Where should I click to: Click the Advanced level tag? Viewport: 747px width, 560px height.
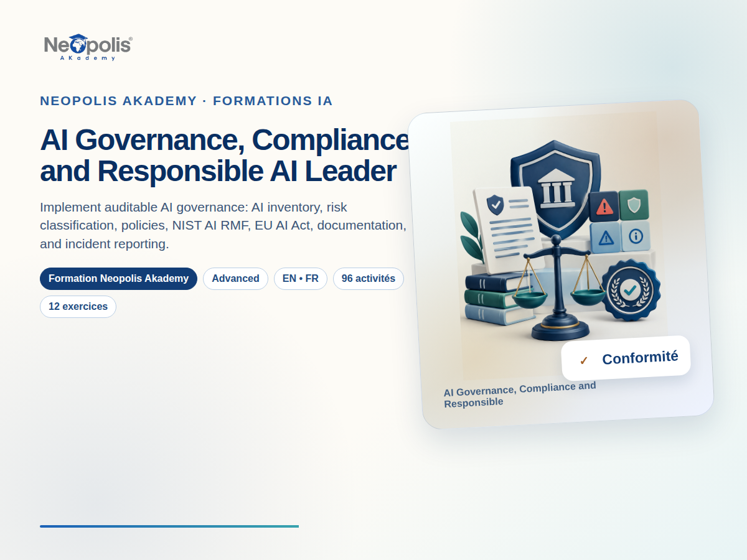(235, 279)
